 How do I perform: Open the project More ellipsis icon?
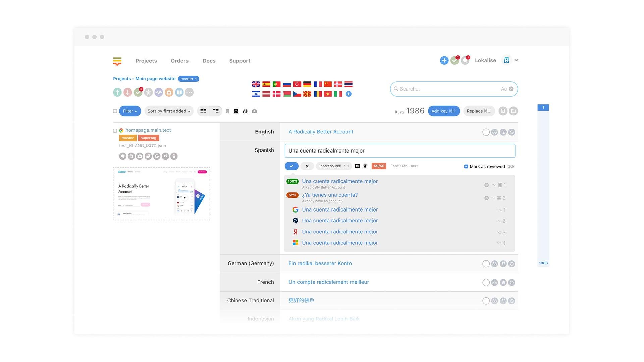click(x=190, y=92)
